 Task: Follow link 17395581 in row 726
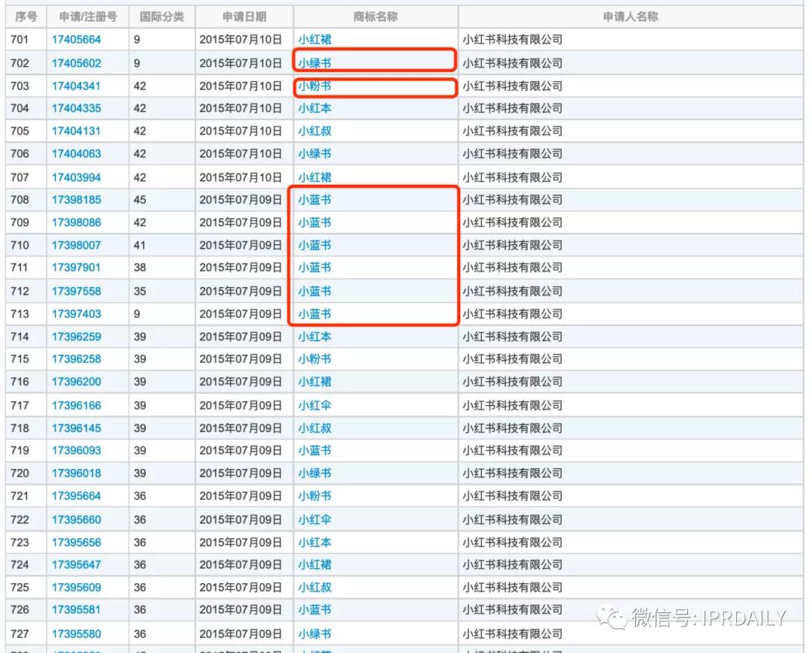pyautogui.click(x=76, y=610)
